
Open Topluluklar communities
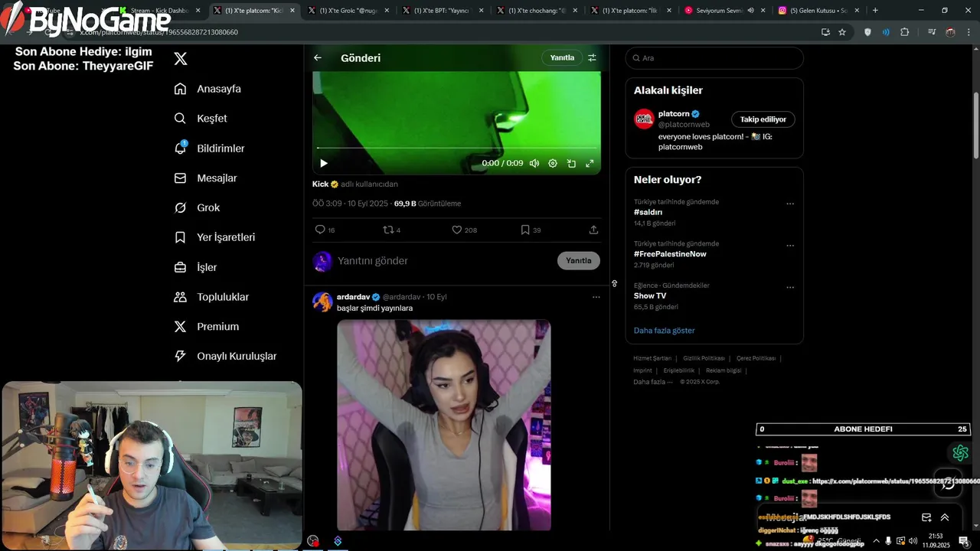click(x=211, y=297)
